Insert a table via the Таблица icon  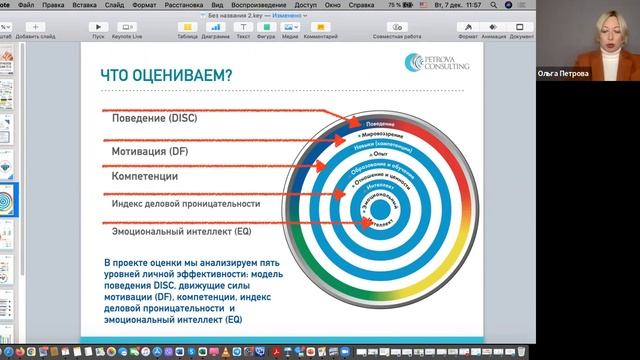pyautogui.click(x=187, y=27)
